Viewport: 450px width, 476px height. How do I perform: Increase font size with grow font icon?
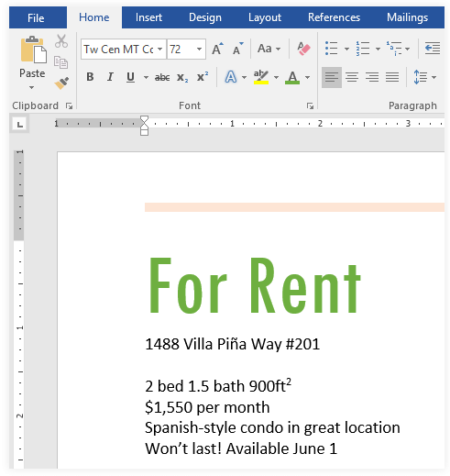click(x=217, y=49)
